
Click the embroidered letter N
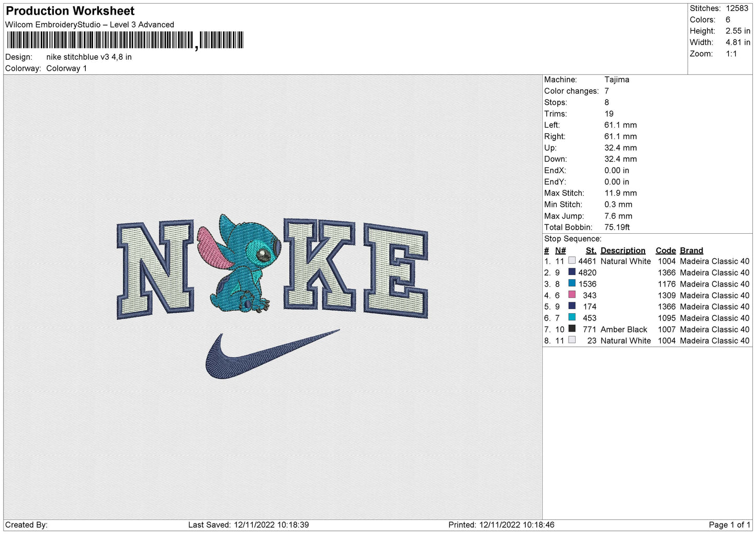coord(155,268)
